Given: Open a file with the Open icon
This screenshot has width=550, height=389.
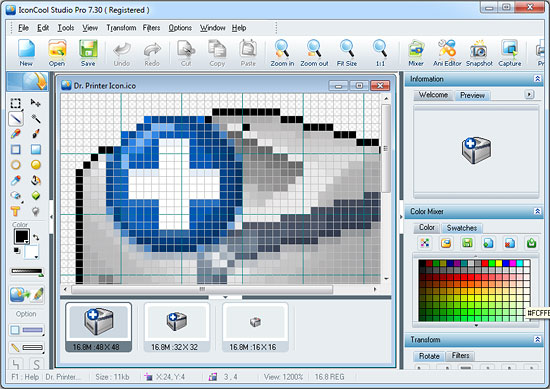Looking at the screenshot, I should tap(57, 53).
